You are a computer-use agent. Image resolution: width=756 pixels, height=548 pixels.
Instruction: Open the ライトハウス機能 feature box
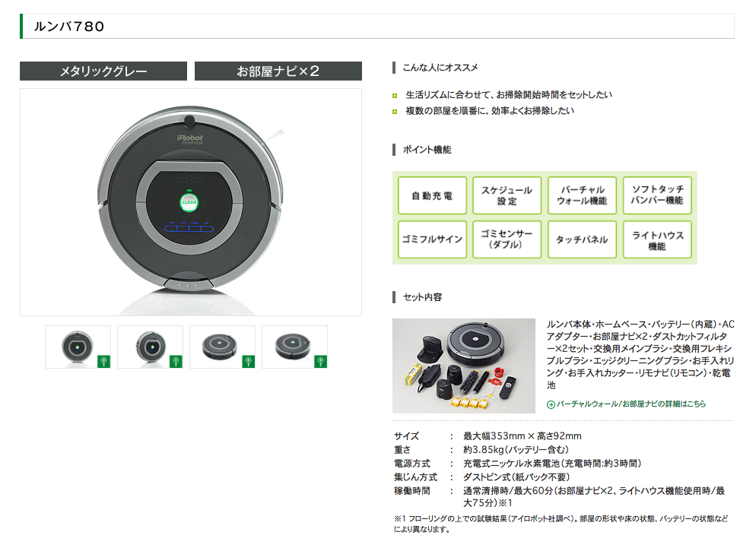657,239
